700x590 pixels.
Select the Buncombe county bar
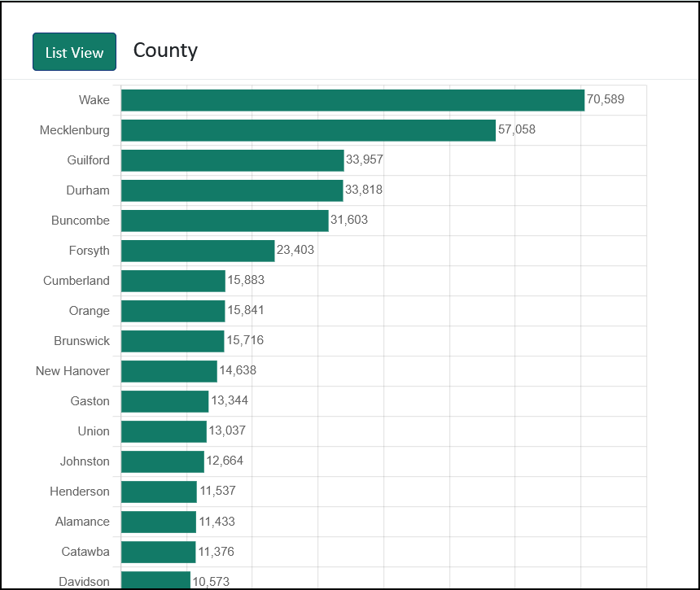pyautogui.click(x=225, y=221)
